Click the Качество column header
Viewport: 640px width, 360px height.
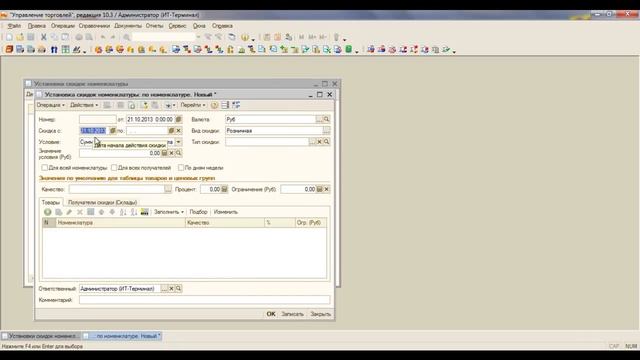point(225,223)
